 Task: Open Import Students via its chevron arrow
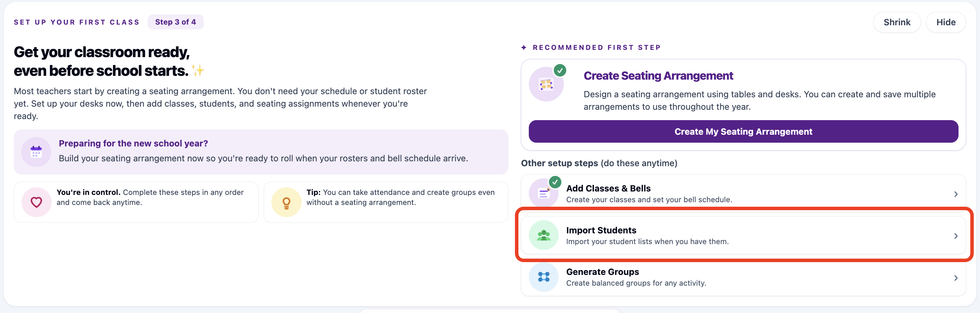pyautogui.click(x=956, y=236)
